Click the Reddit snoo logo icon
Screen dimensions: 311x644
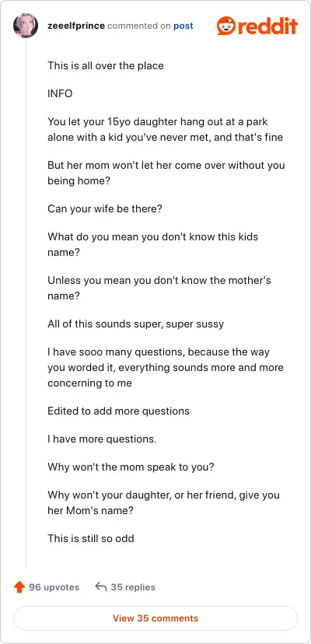pos(225,26)
